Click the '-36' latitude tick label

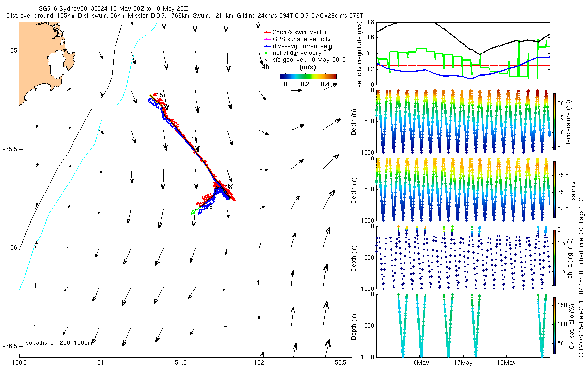point(12,248)
